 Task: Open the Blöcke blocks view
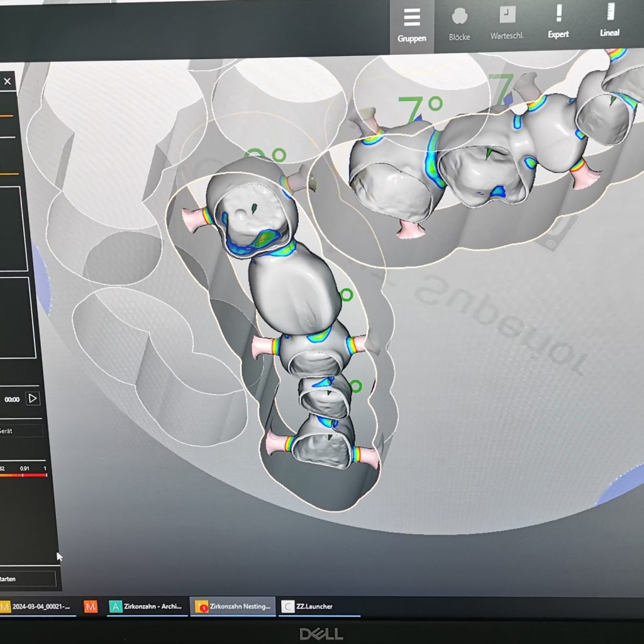coord(459,25)
